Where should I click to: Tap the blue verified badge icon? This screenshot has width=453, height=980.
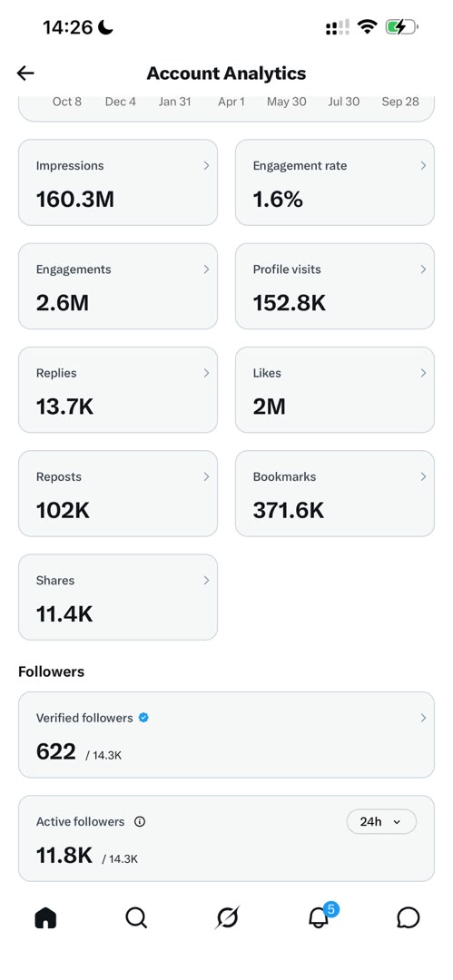[143, 718]
